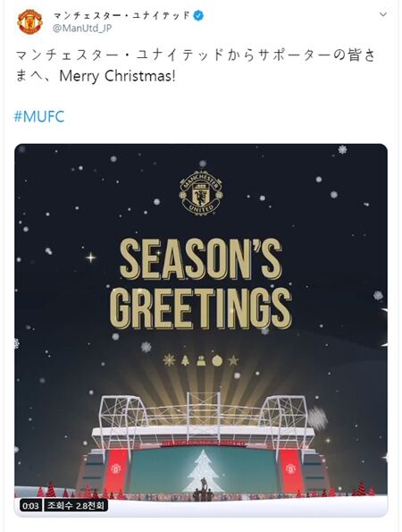Image resolution: width=402 pixels, height=532 pixels.
Task: Click the gold star icon in row
Action: click(233, 360)
